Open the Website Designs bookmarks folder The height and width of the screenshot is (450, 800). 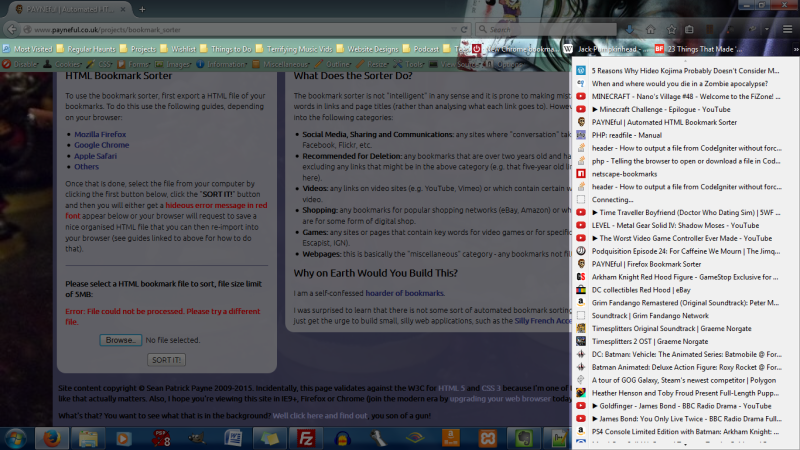point(367,49)
